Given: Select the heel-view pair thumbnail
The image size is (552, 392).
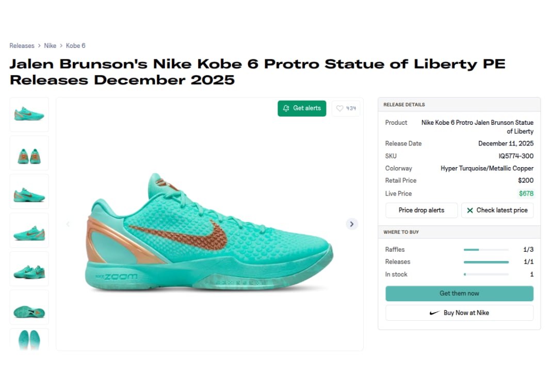Looking at the screenshot, I should [x=29, y=153].
